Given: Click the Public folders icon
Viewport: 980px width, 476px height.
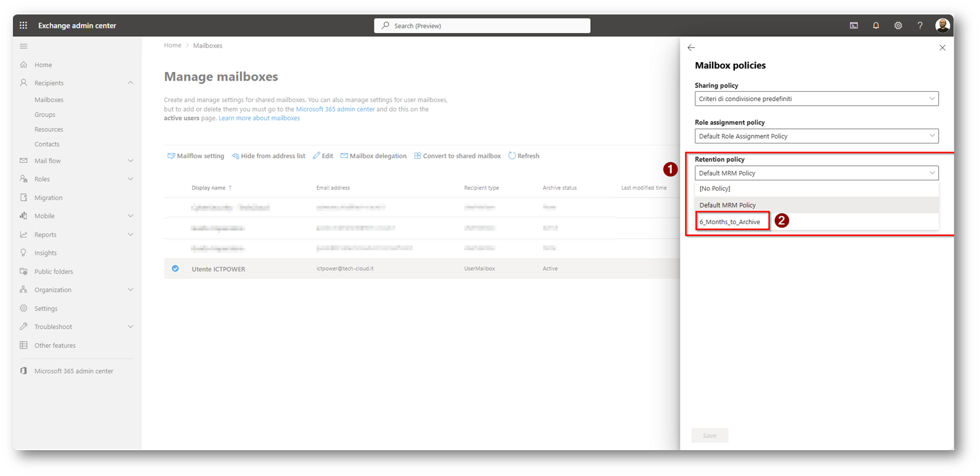Looking at the screenshot, I should click(23, 272).
